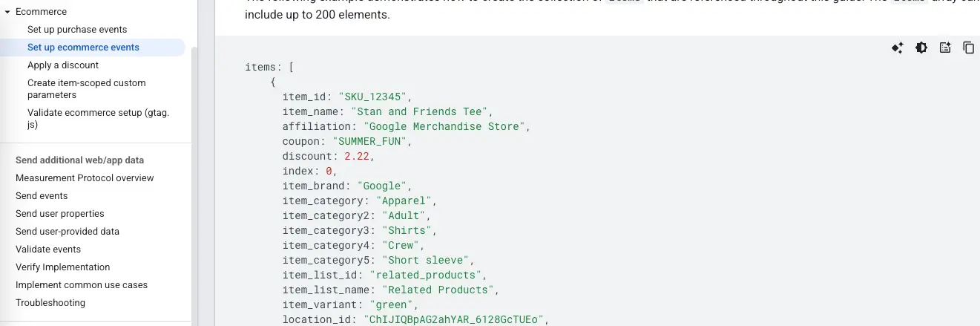Click the SKU_12345 item_id value
The image size is (980, 326).
pyautogui.click(x=374, y=97)
